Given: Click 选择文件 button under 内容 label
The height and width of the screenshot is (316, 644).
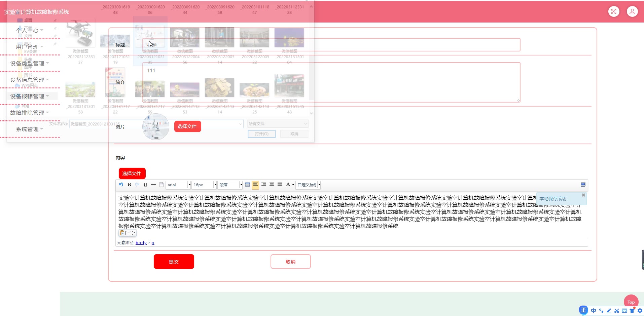Looking at the screenshot, I should click(132, 173).
